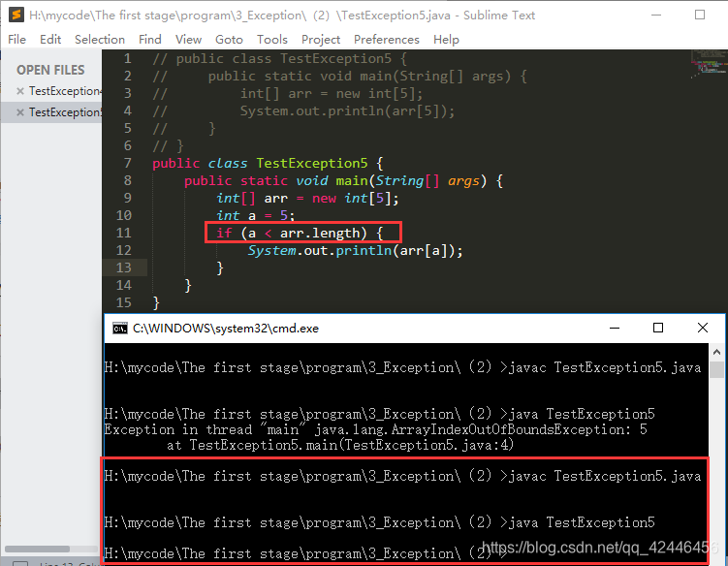The width and height of the screenshot is (728, 566).
Task: Click the 'args' parameter on line 8
Action: pyautogui.click(x=463, y=180)
